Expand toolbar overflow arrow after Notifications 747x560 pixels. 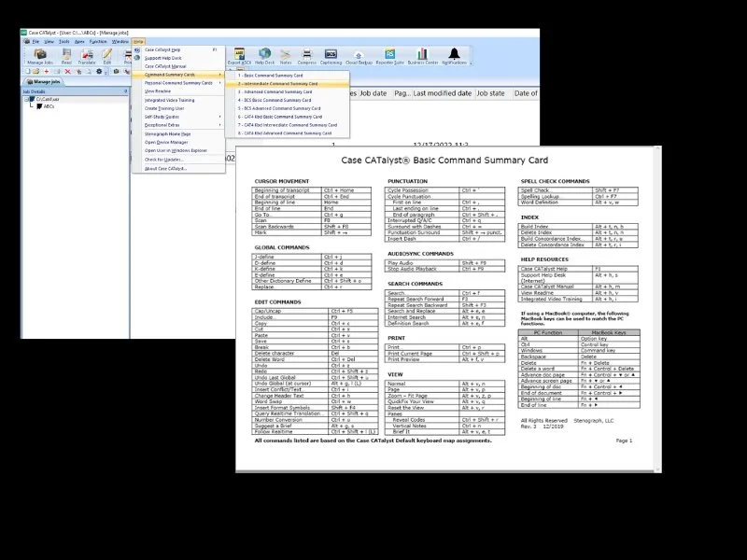point(471,63)
